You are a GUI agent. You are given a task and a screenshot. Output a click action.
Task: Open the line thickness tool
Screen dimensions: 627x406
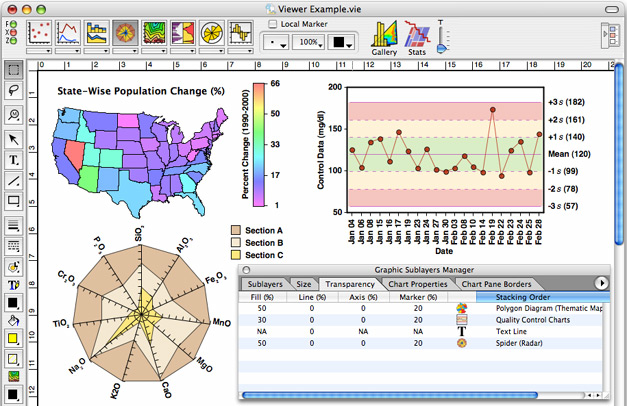[x=14, y=226]
